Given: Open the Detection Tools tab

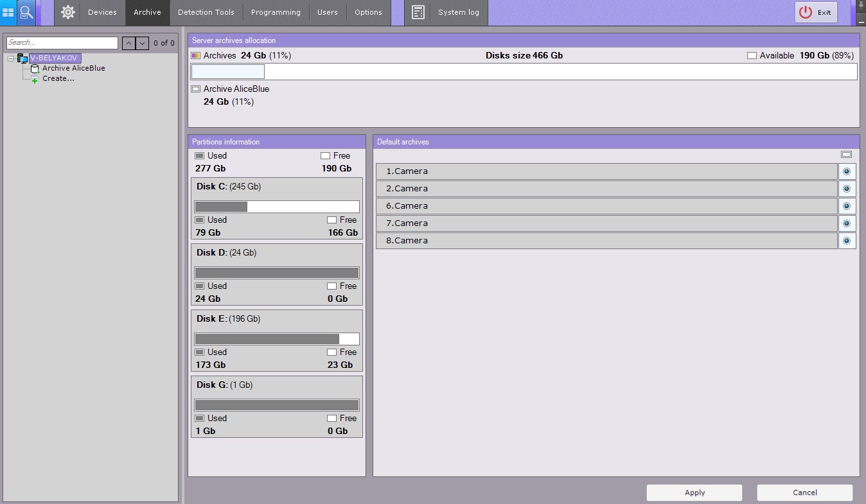Looking at the screenshot, I should (206, 12).
